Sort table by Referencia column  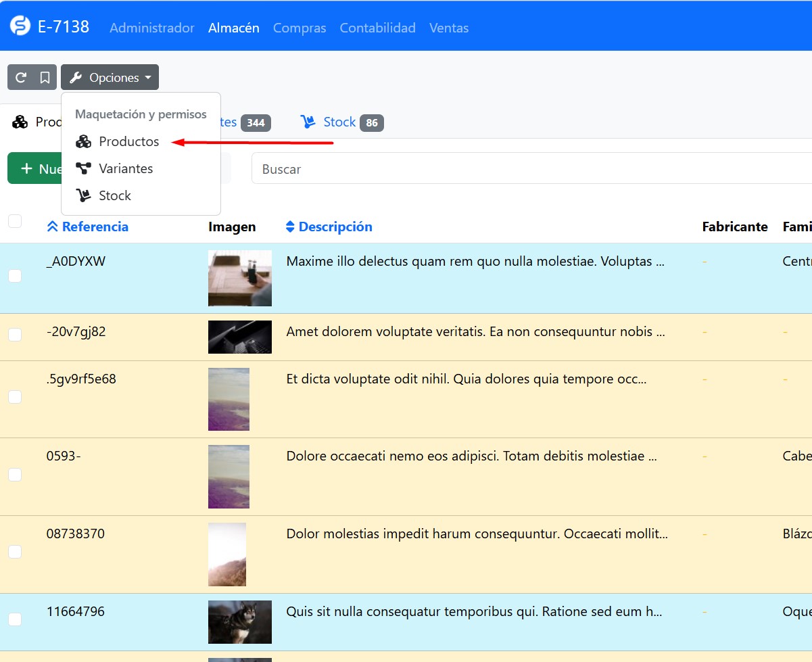click(95, 227)
